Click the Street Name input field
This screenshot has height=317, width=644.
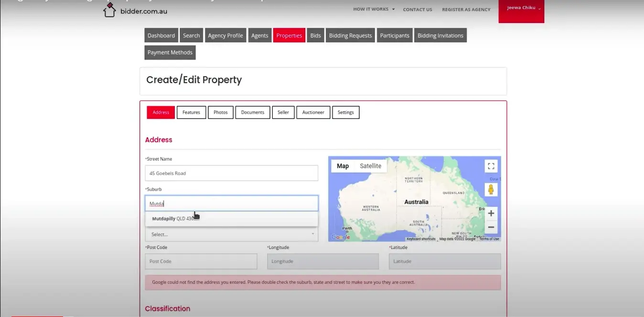(231, 173)
